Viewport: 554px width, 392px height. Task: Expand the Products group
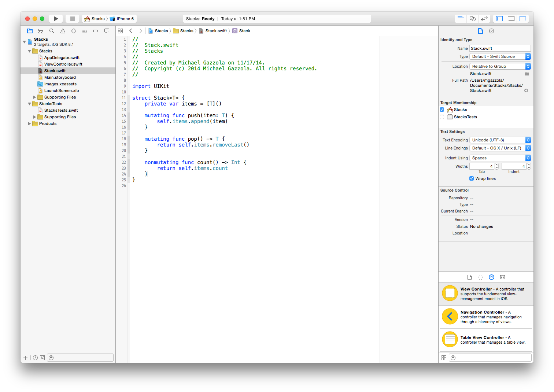point(30,123)
